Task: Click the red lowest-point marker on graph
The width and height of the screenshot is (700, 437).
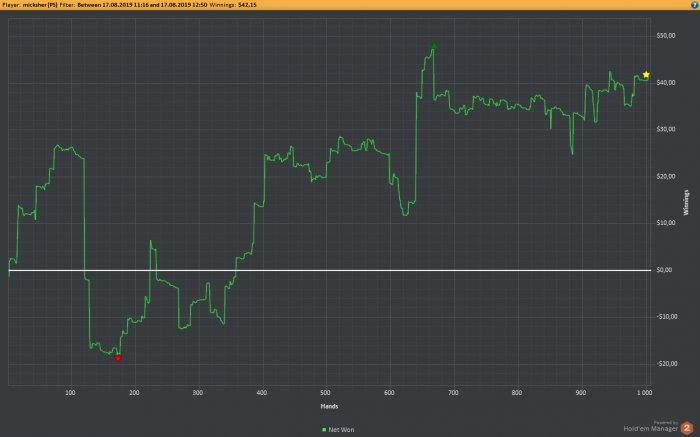Action: 118,358
